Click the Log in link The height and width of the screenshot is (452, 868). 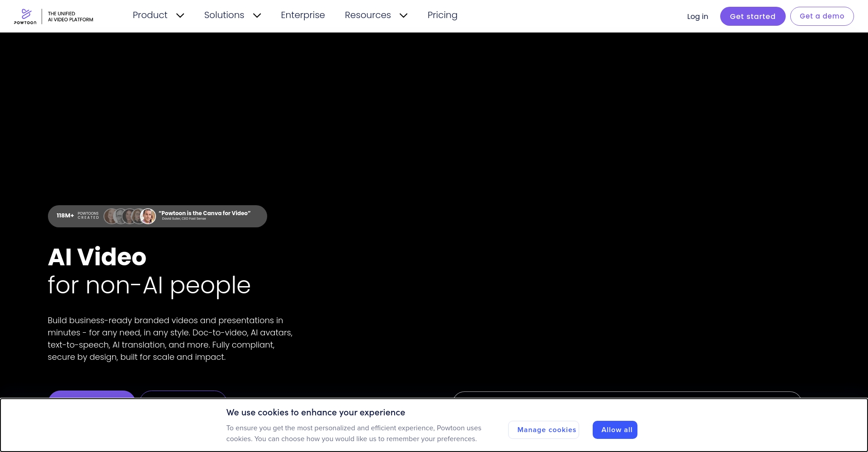tap(697, 17)
